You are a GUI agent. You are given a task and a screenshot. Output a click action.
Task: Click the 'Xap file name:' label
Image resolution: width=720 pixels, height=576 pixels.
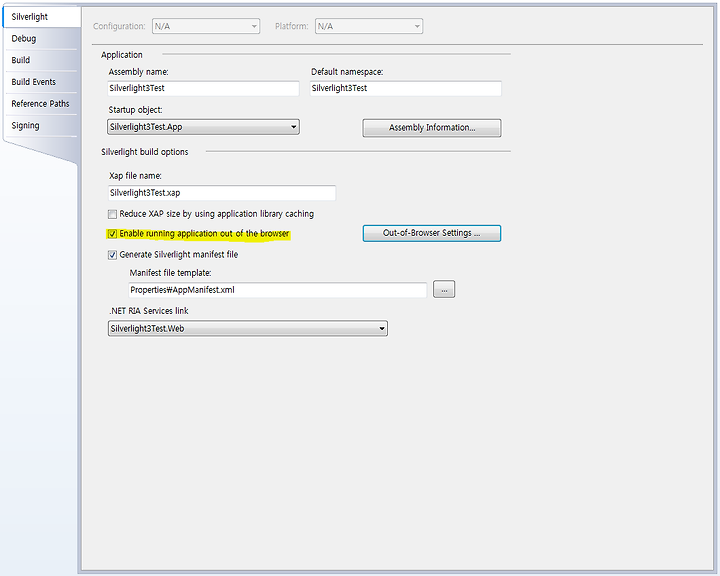(135, 176)
